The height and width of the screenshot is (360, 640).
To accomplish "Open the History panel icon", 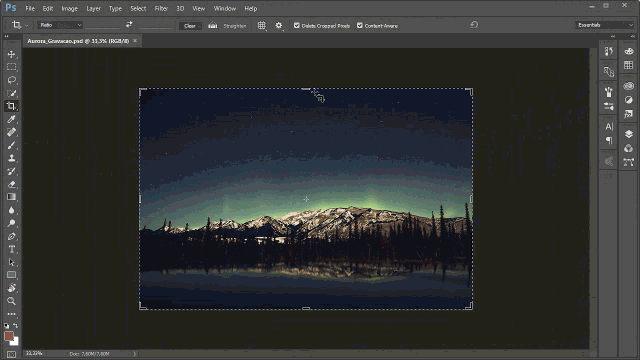I will (x=609, y=51).
